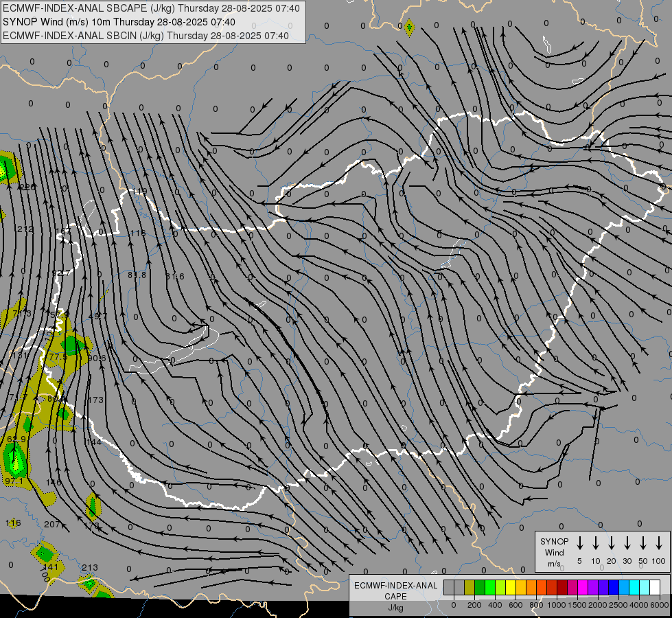Click the 20 m/s wind arrow in the legend
Image resolution: width=672 pixels, height=618 pixels.
pos(611,543)
